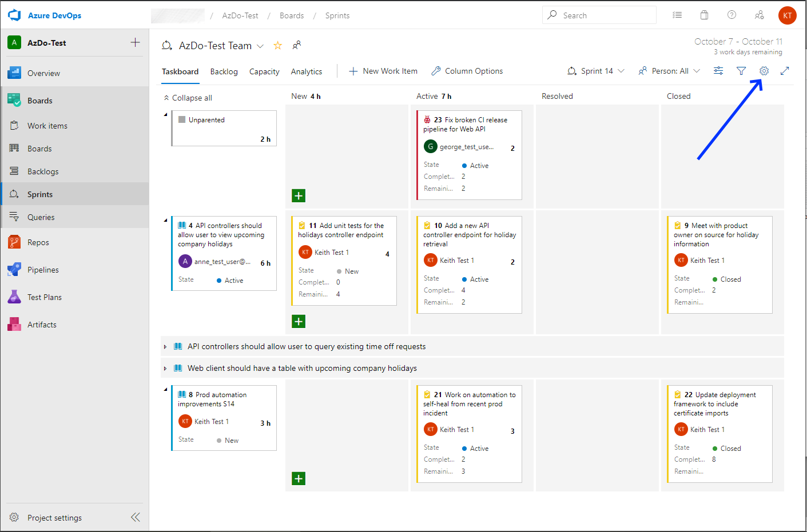Image resolution: width=807 pixels, height=532 pixels.
Task: Click the Search input field
Action: (599, 15)
